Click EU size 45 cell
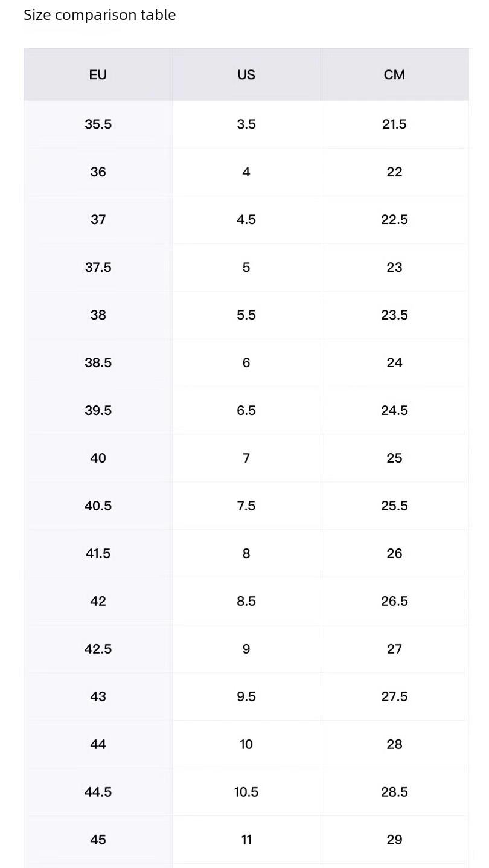 pos(98,840)
